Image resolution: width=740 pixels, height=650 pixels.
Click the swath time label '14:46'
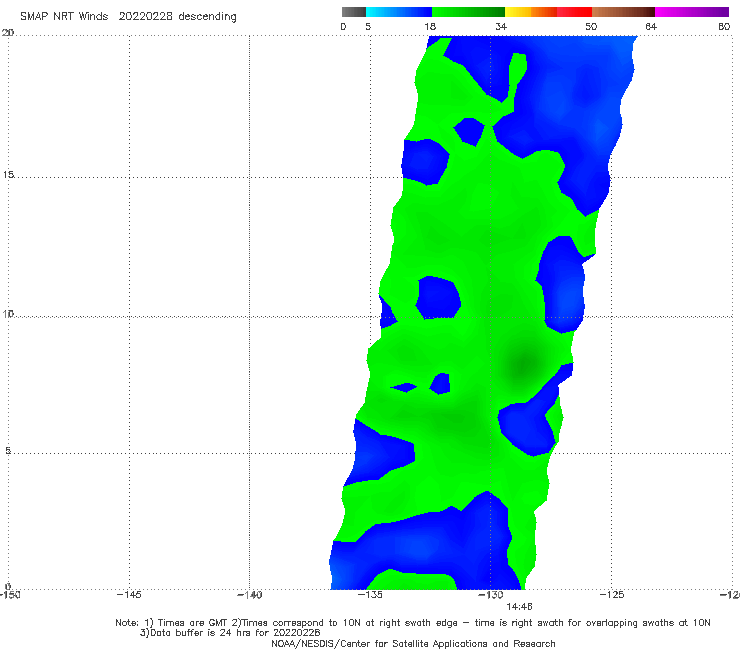pos(520,607)
